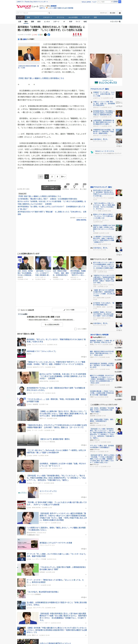The image size is (138, 644).
Task: Click the web search field in the header
Action: 104,2
